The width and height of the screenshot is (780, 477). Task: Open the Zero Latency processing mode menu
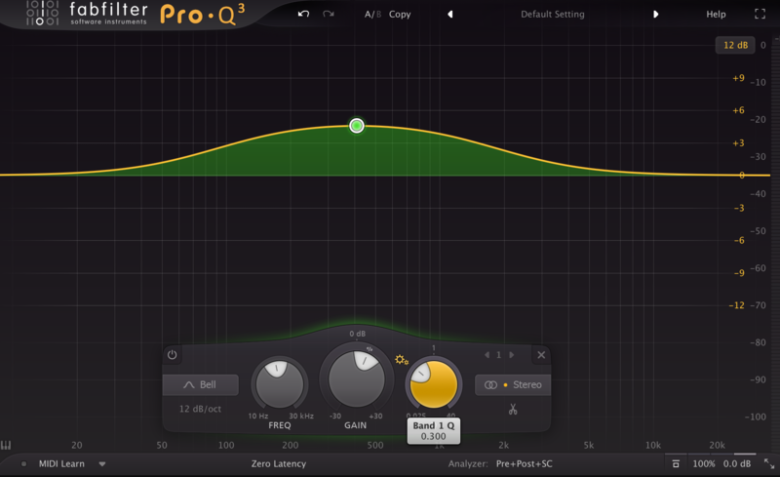click(279, 464)
